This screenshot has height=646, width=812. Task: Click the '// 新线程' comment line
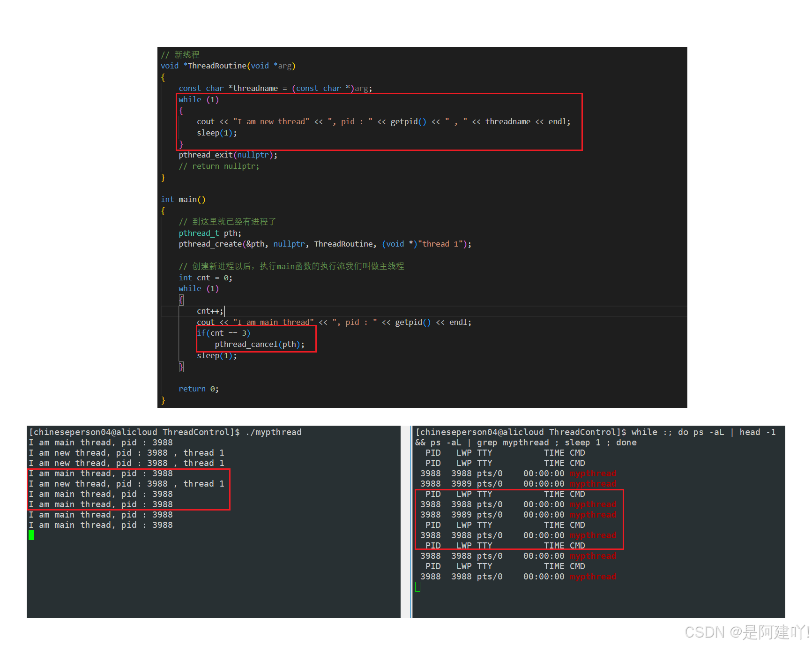[x=180, y=55]
